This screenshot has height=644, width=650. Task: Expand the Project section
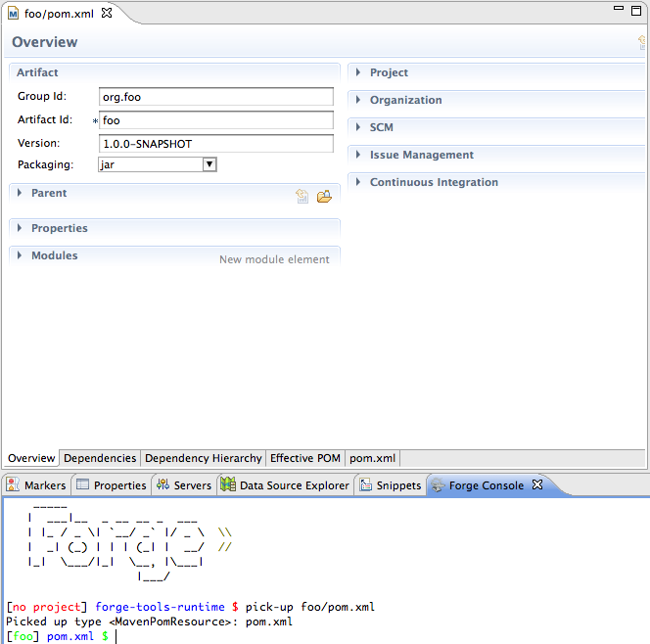358,72
